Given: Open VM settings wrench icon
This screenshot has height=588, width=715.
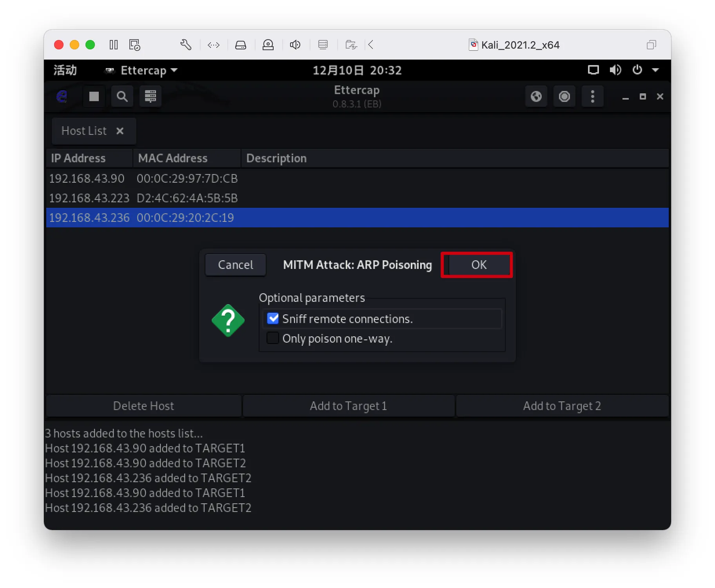Looking at the screenshot, I should (x=186, y=45).
